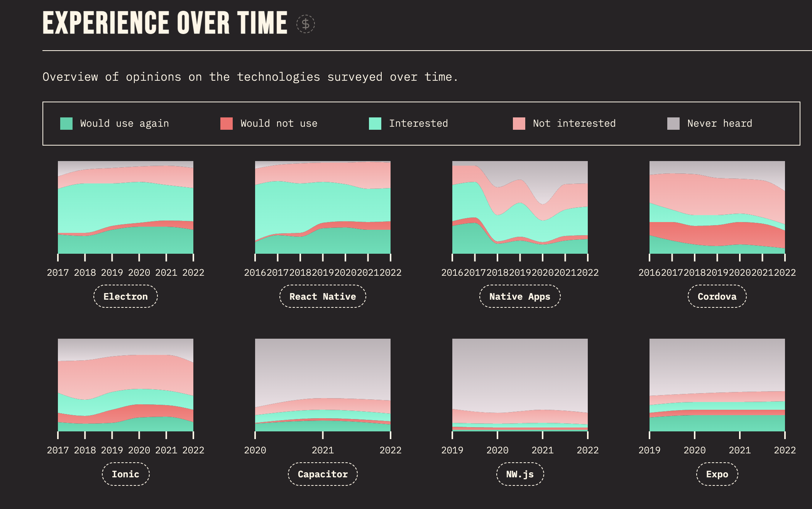Click the 'Experience Over Time' heading
The height and width of the screenshot is (509, 812).
click(165, 23)
